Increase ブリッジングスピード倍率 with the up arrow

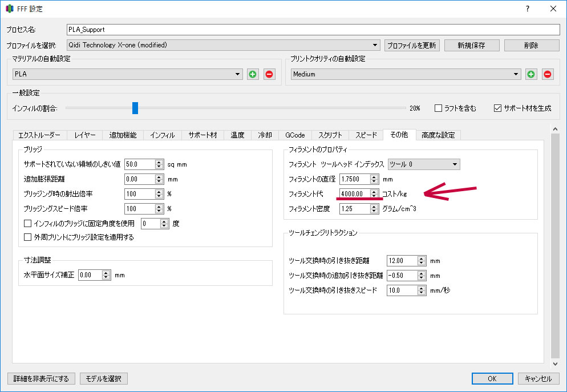159,206
